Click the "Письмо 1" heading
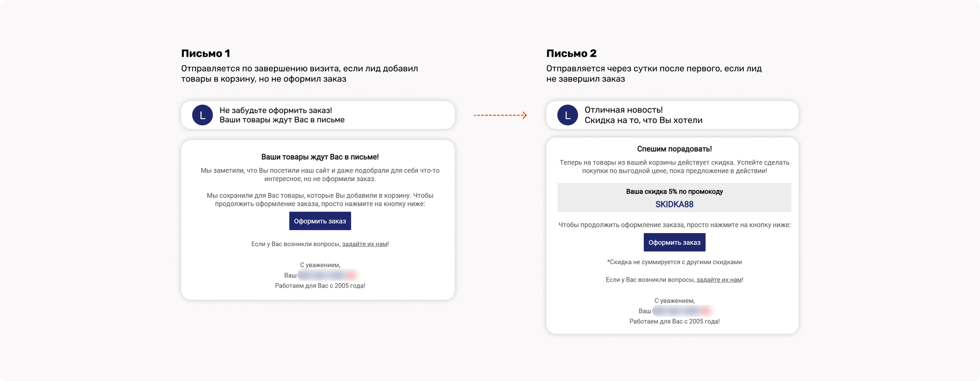Screen dimensions: 980x381 [x=205, y=53]
